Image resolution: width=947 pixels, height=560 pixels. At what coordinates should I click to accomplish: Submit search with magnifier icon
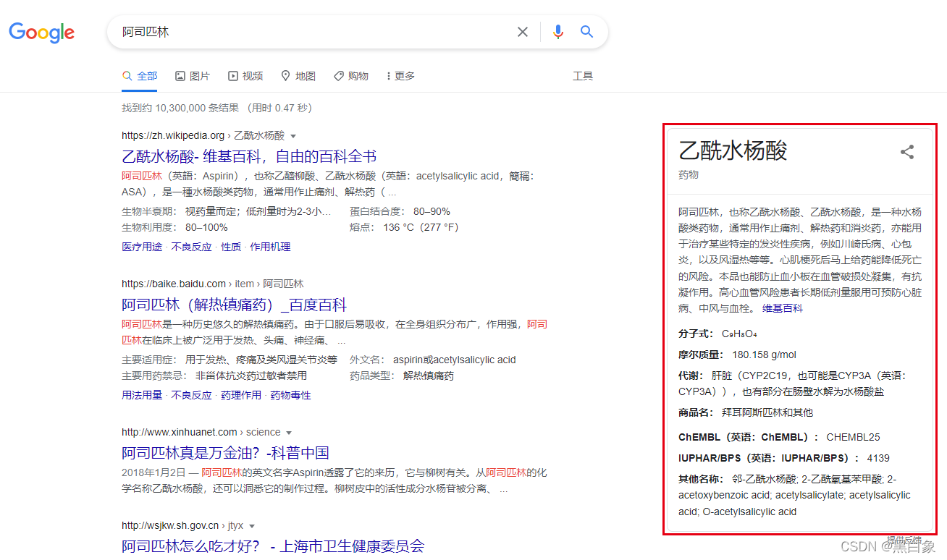[586, 32]
